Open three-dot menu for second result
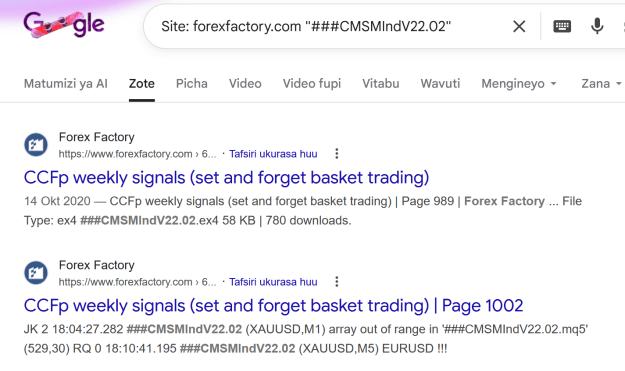This screenshot has height=371, width=625. pyautogui.click(x=337, y=282)
